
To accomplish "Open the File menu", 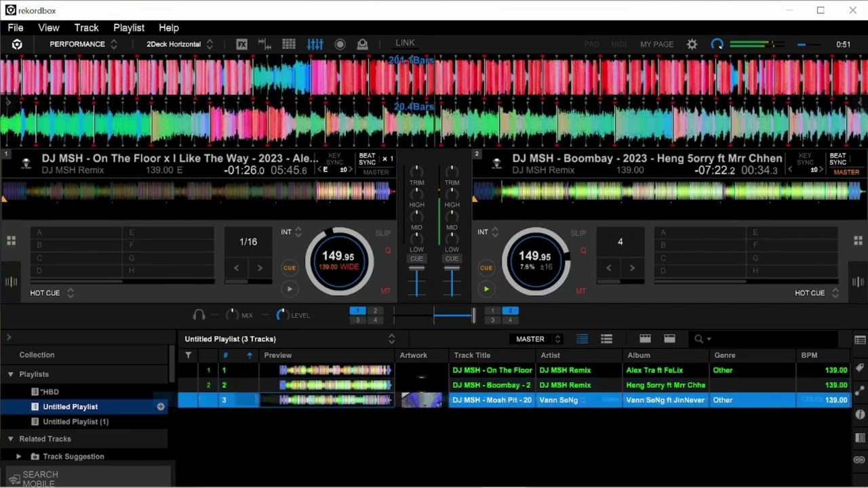I will pos(15,28).
